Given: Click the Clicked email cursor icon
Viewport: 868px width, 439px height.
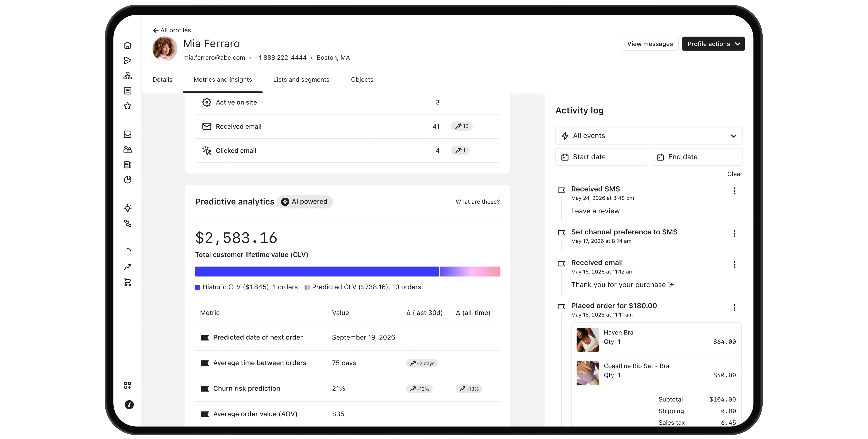Looking at the screenshot, I should click(x=207, y=150).
